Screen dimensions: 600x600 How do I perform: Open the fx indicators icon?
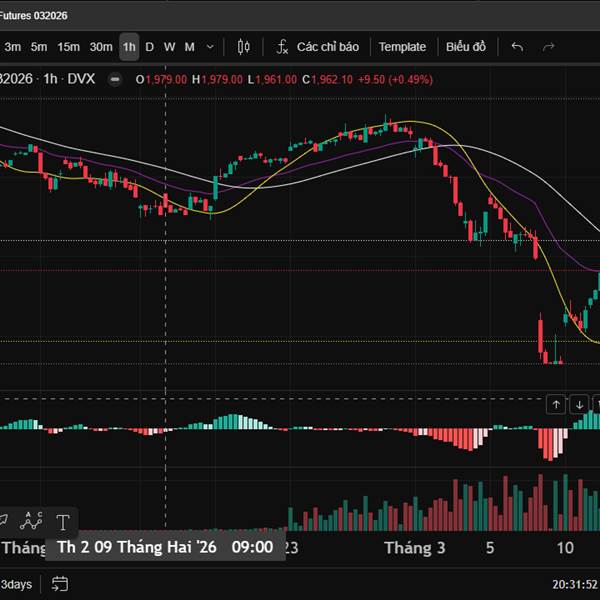pos(282,47)
